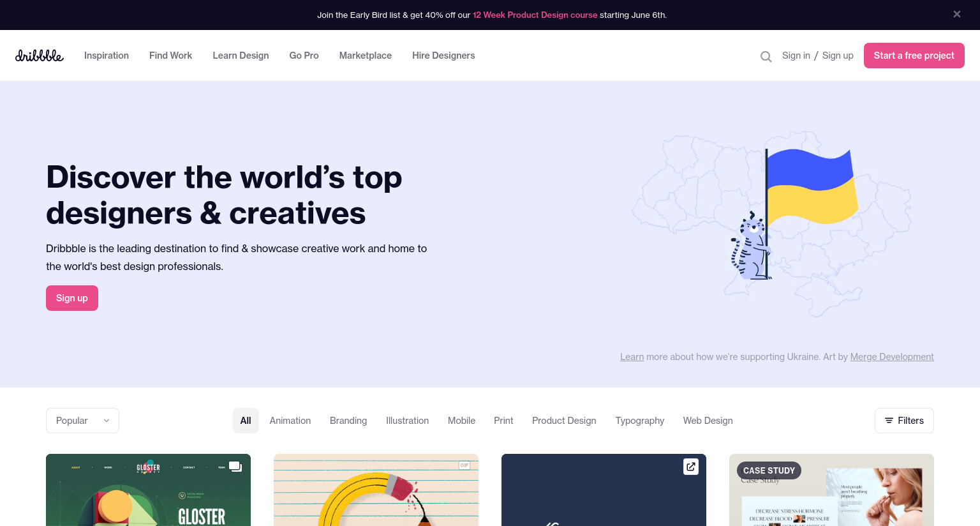The image size is (980, 526).
Task: Click Sign up link in header
Action: point(838,56)
